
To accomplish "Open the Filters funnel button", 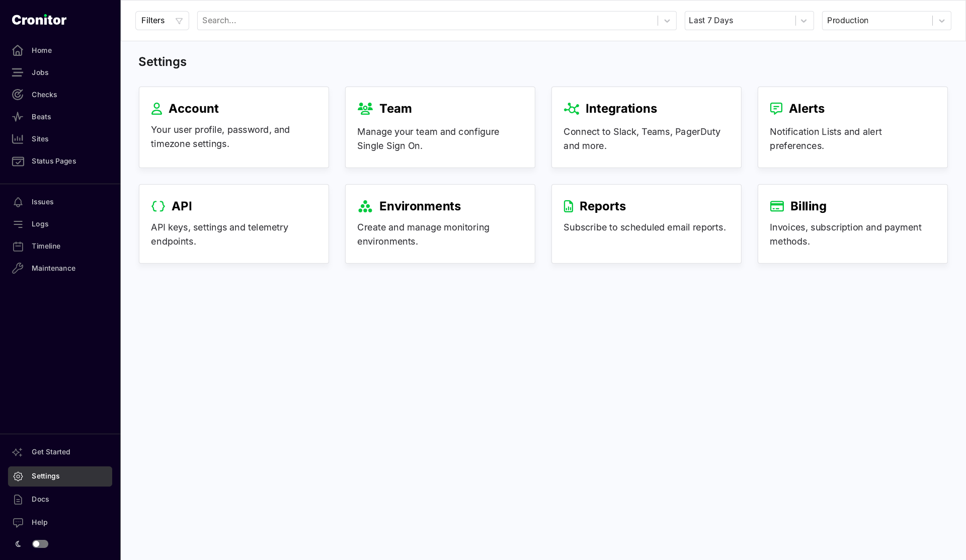I will (162, 21).
